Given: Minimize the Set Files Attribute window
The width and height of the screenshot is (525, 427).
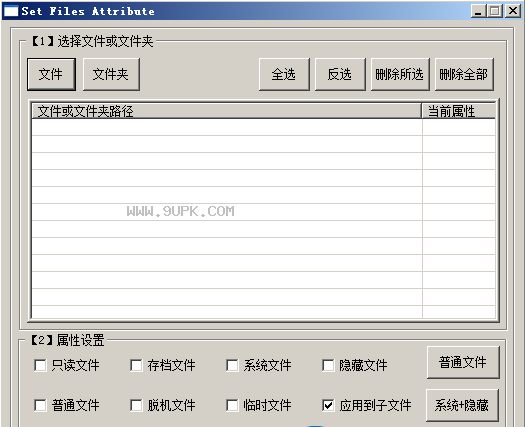Looking at the screenshot, I should 478,11.
